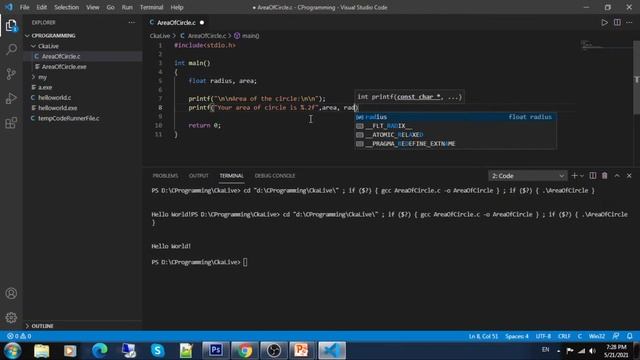Open OBS Studio from the taskbar

274,350
